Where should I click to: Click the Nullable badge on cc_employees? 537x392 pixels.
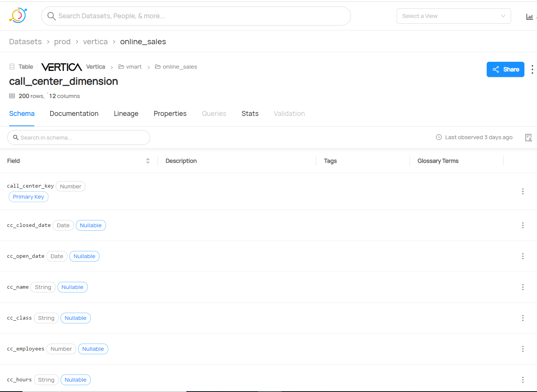(x=93, y=349)
